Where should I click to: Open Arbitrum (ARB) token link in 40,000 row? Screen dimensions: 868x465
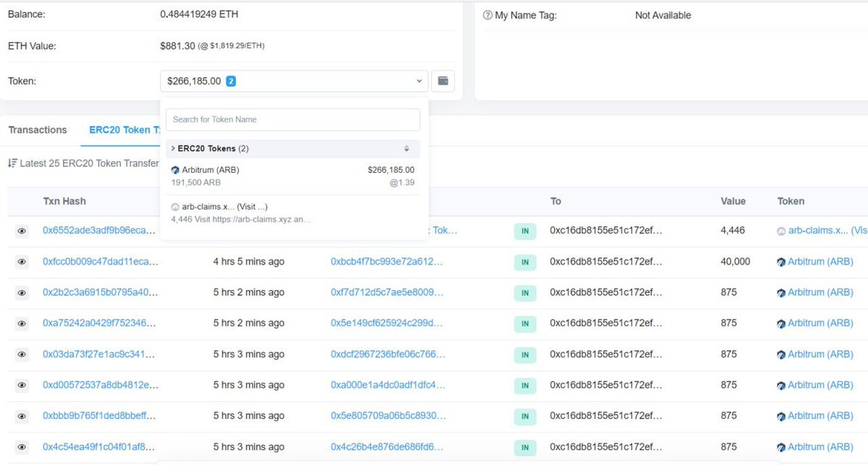tap(820, 261)
